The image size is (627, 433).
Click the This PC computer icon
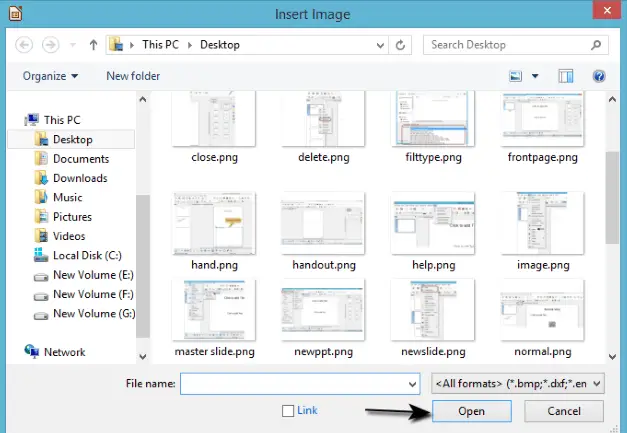pos(32,120)
